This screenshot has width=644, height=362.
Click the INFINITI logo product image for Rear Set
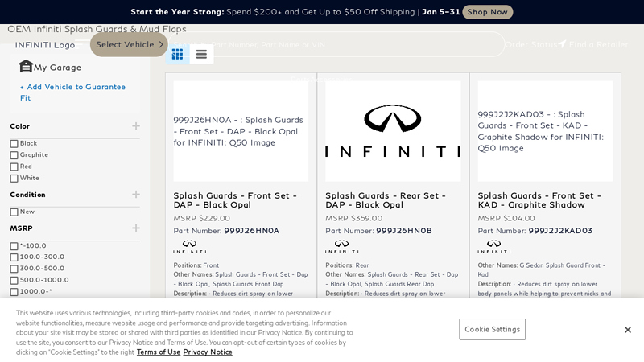pos(393,131)
